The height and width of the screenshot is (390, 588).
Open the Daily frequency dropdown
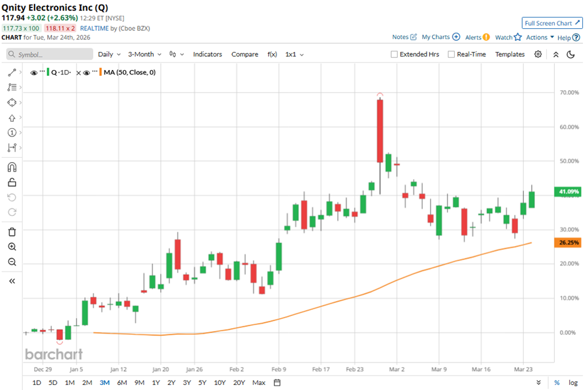[109, 54]
